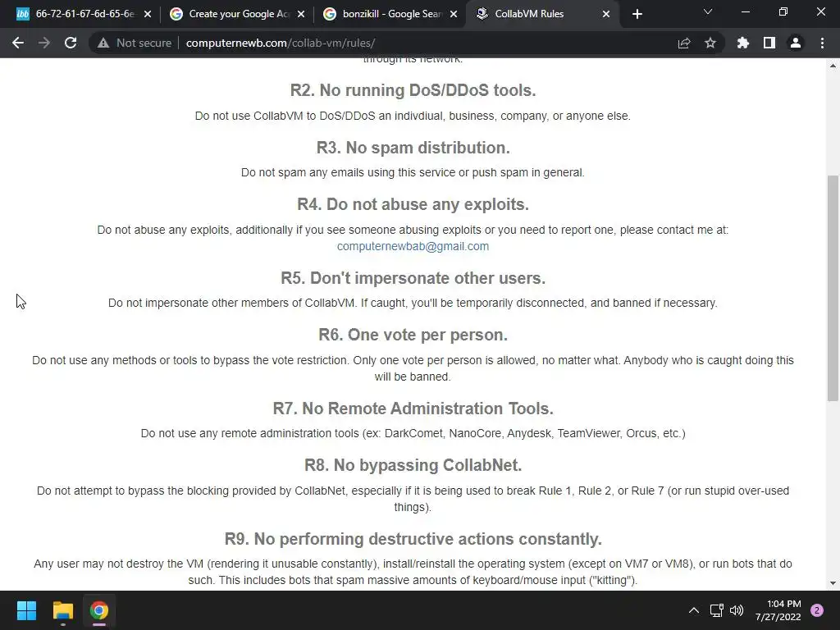This screenshot has width=840, height=630.
Task: Close the bonzikill Google Search tab
Action: [x=454, y=14]
